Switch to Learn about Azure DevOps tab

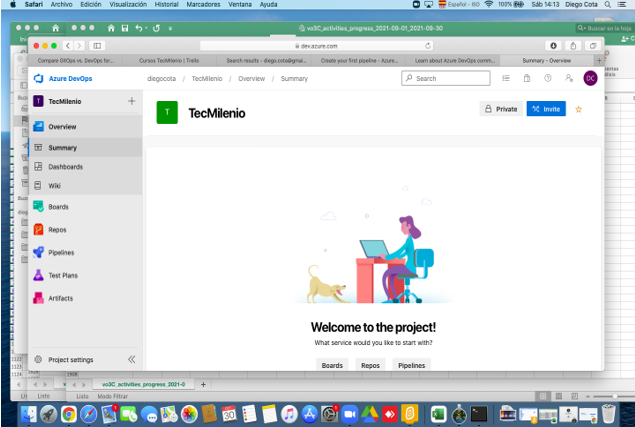(455, 60)
